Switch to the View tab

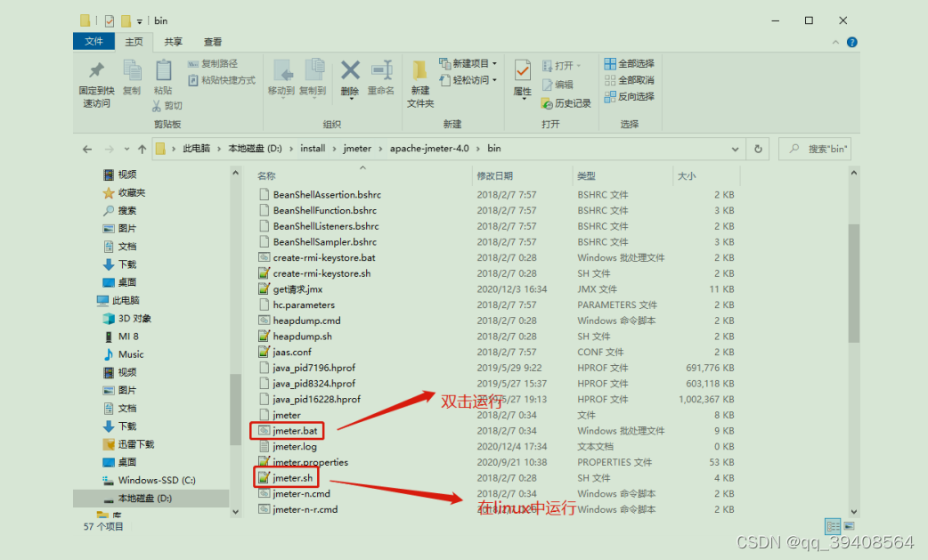pos(213,41)
